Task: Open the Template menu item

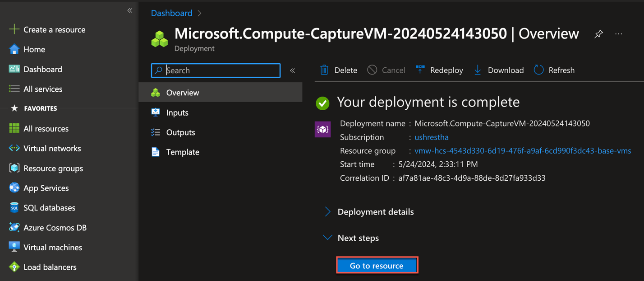Action: (221, 152)
